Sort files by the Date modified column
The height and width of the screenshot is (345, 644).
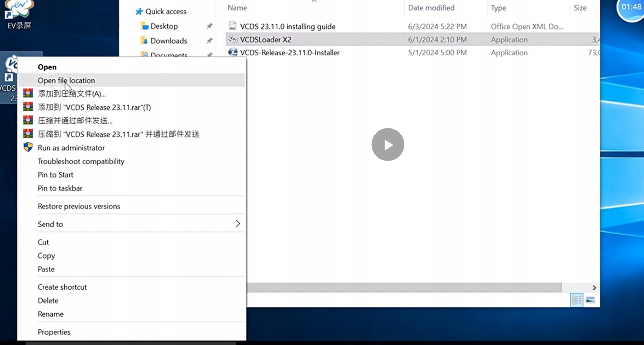431,8
